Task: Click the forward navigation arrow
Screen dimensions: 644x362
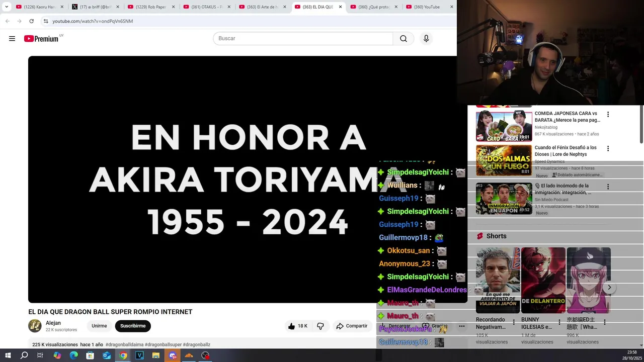Action: click(19, 21)
